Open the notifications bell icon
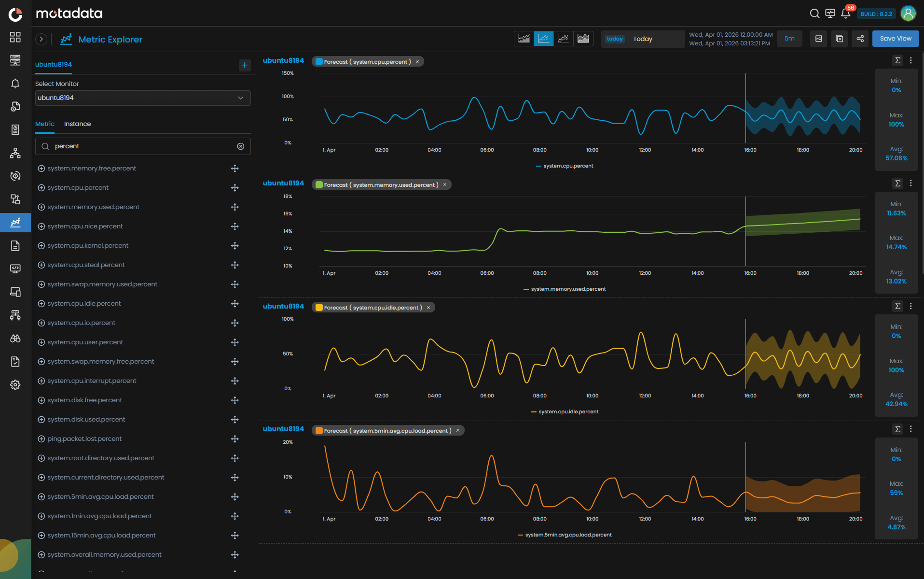This screenshot has width=924, height=579. 846,14
